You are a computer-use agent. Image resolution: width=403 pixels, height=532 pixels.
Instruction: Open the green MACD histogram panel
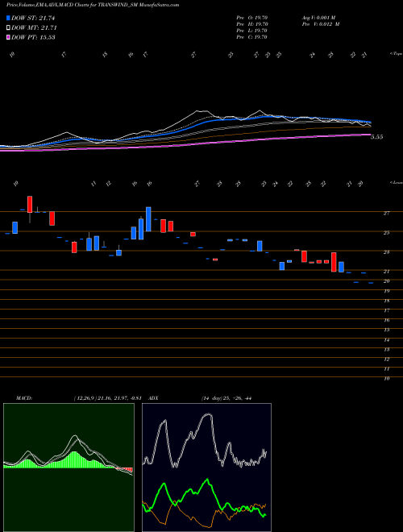point(69,468)
